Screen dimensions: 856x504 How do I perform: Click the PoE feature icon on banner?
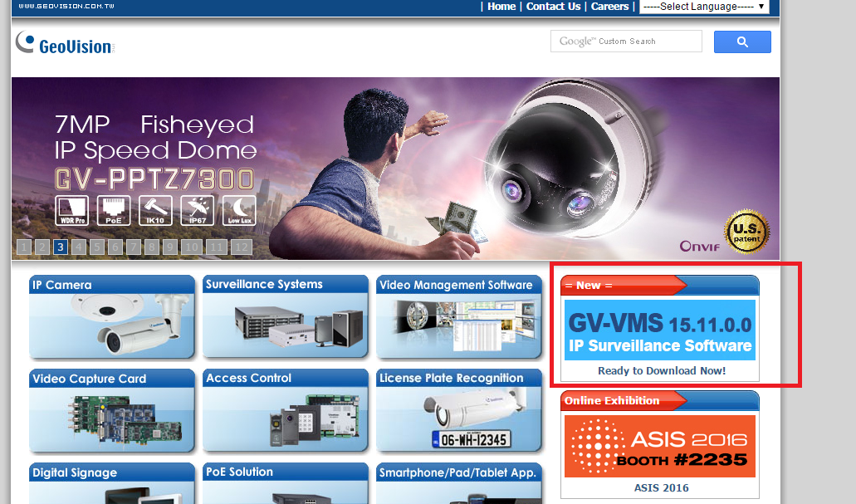tap(114, 210)
